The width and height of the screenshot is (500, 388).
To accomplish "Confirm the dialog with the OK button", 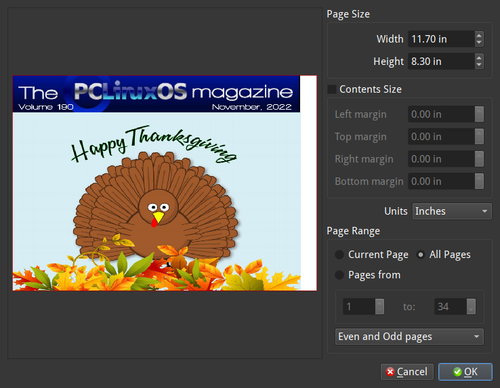I will [465, 372].
